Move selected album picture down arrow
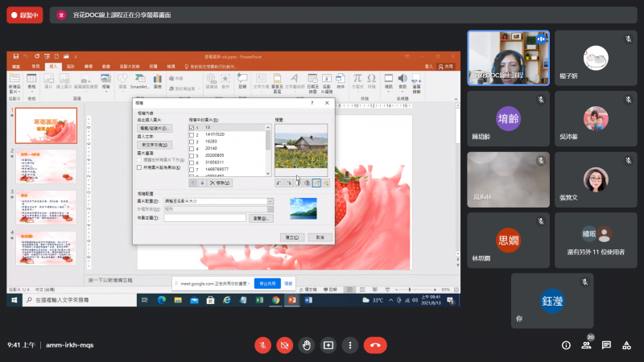 pos(202,183)
